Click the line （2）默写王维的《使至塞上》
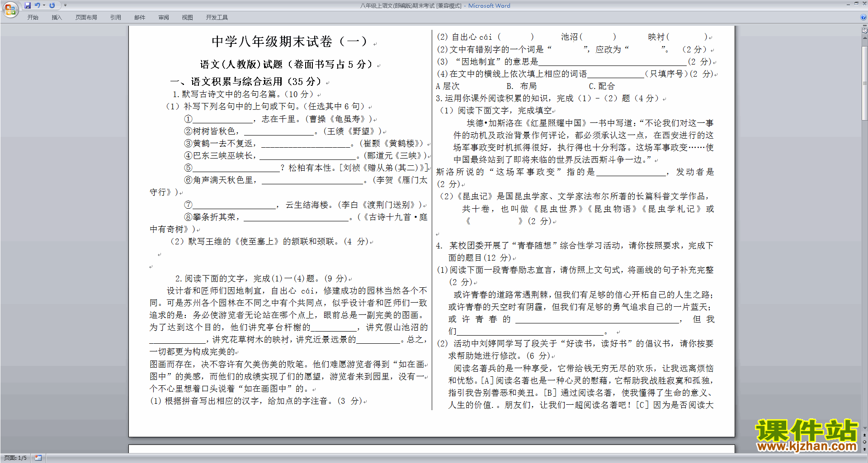 point(270,242)
